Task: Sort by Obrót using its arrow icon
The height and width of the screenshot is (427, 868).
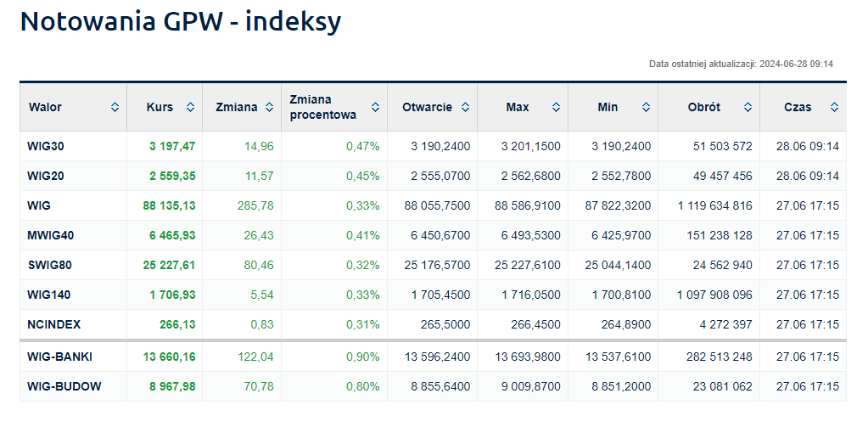Action: click(x=748, y=108)
